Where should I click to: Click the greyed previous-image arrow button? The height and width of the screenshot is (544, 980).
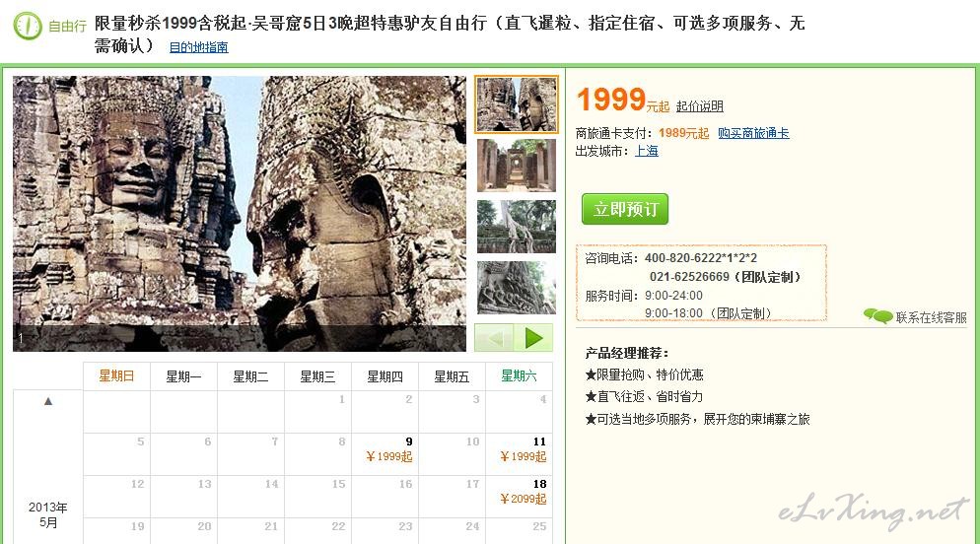[x=494, y=338]
